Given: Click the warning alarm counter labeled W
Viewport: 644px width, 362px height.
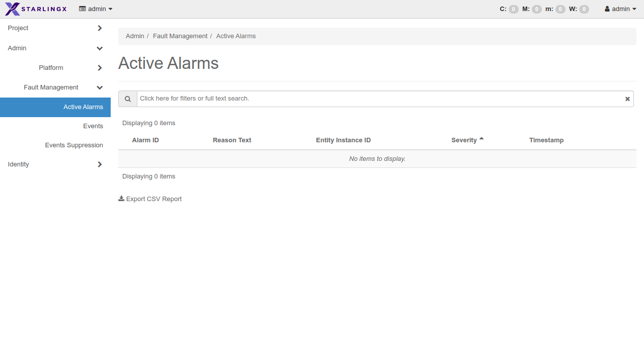Looking at the screenshot, I should (x=583, y=9).
